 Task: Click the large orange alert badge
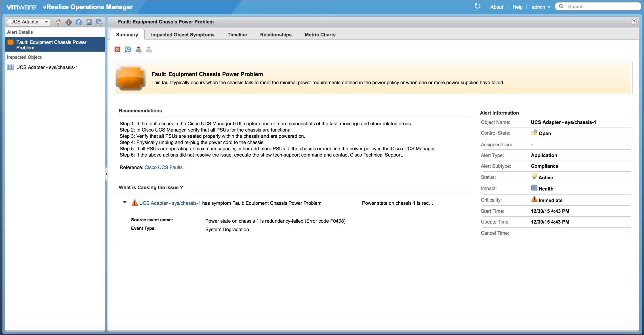(131, 78)
